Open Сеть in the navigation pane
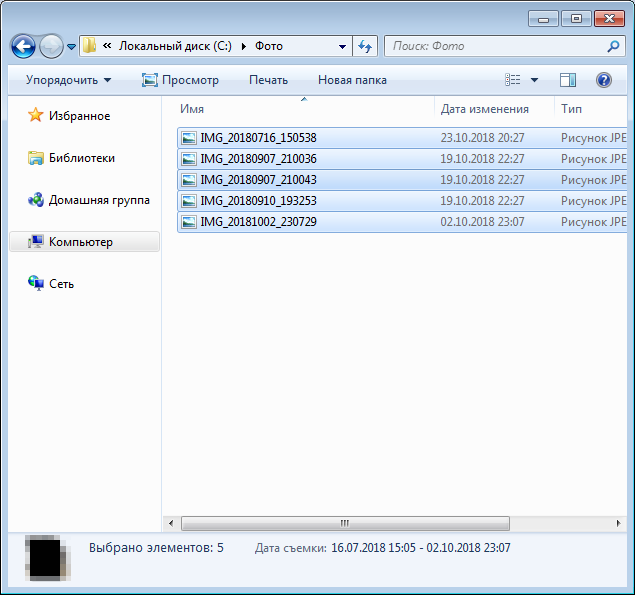The image size is (635, 595). tap(61, 284)
